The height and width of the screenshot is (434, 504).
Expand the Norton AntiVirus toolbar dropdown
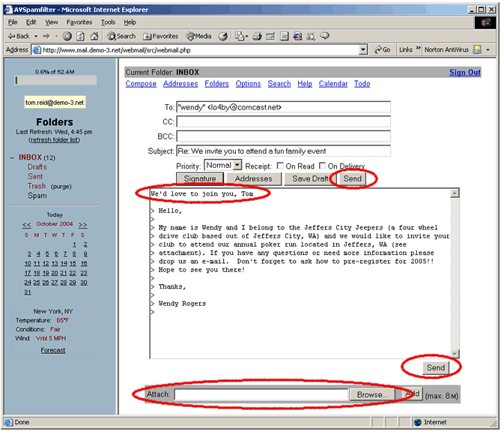(x=488, y=50)
